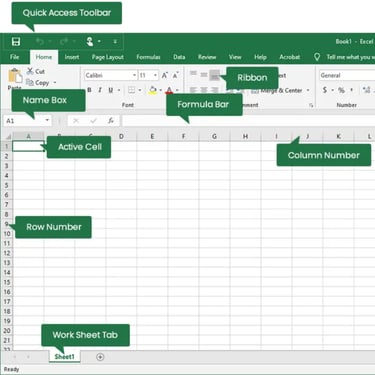Click the Align Right icon
This screenshot has height=375, width=375.
tap(215, 90)
